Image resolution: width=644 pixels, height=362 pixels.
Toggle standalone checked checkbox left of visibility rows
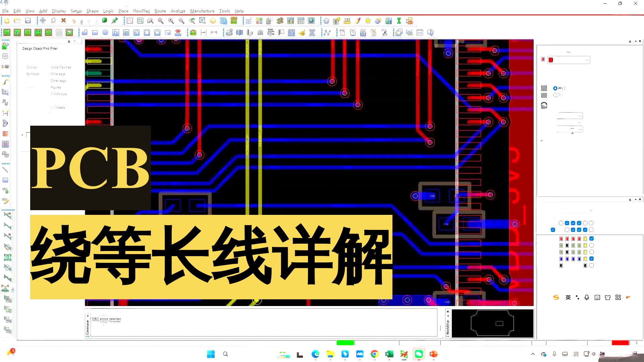pos(553,230)
